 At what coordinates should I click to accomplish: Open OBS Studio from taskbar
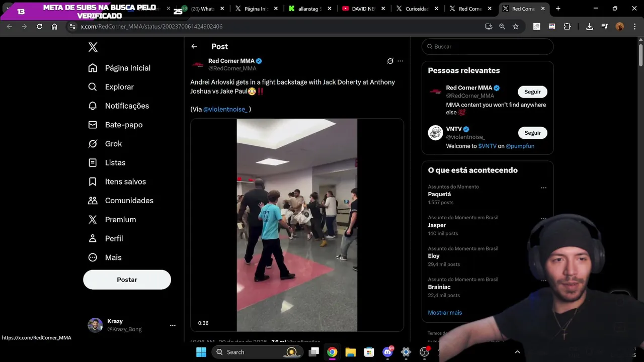pos(425,352)
